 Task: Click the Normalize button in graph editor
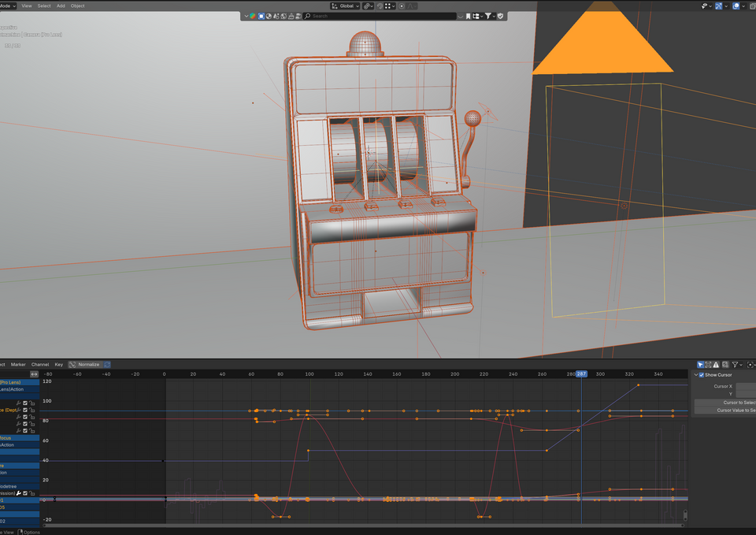(89, 364)
